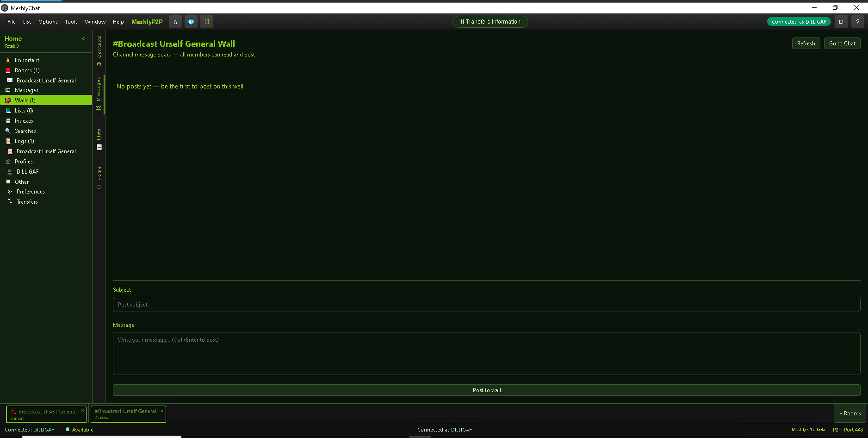Click the Walls brick icon in sidebar
The image size is (868, 438).
(8, 100)
